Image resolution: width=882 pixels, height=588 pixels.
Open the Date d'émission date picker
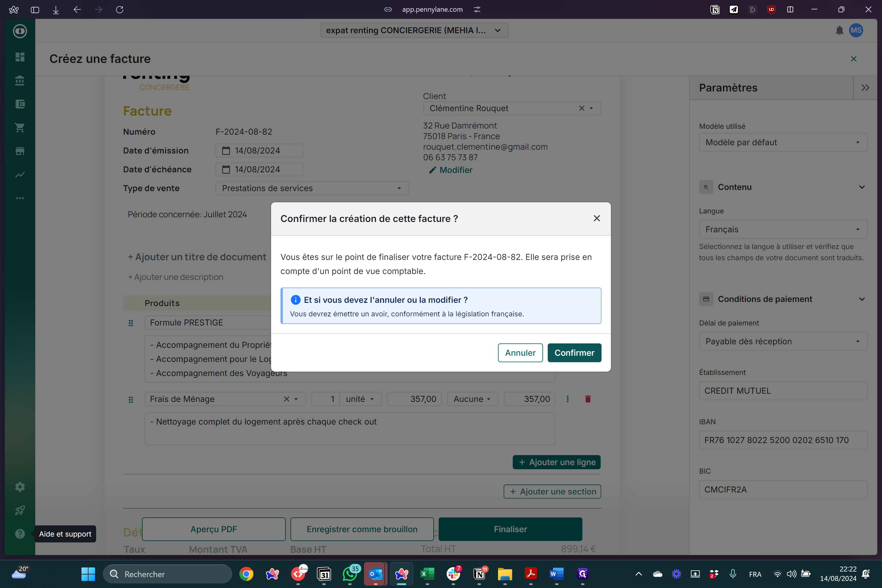click(260, 150)
